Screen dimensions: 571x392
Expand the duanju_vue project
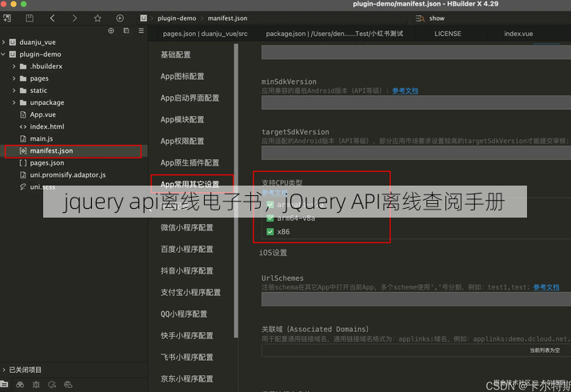tap(4, 42)
